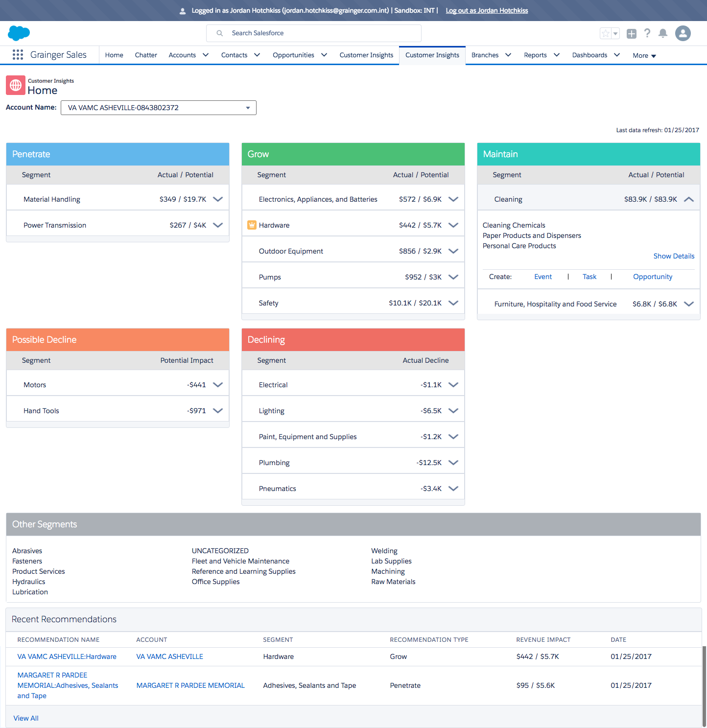The height and width of the screenshot is (728, 707).
Task: Switch to the Chatter tab
Action: tap(146, 55)
